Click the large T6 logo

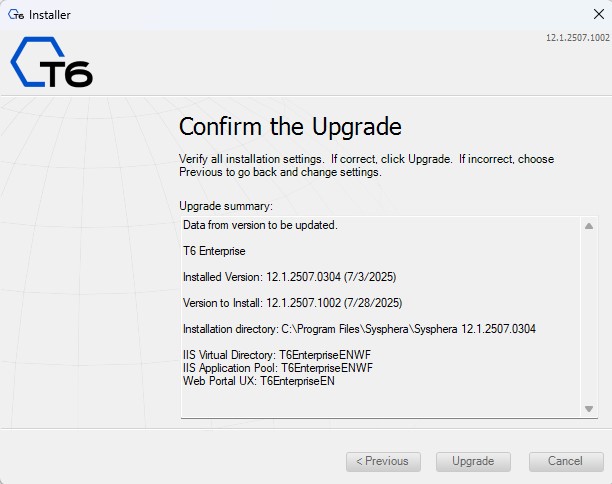point(52,62)
